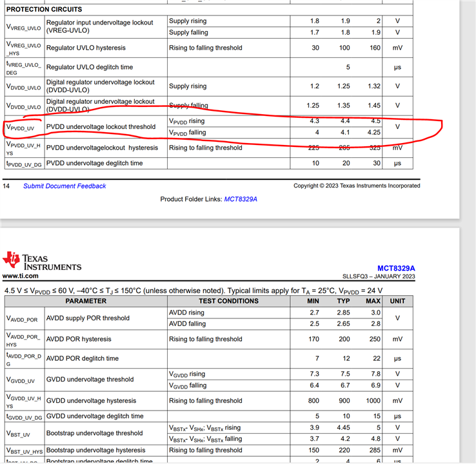Click the blue MCT8329A header title
This screenshot has height=464, width=476.
[x=396, y=268]
